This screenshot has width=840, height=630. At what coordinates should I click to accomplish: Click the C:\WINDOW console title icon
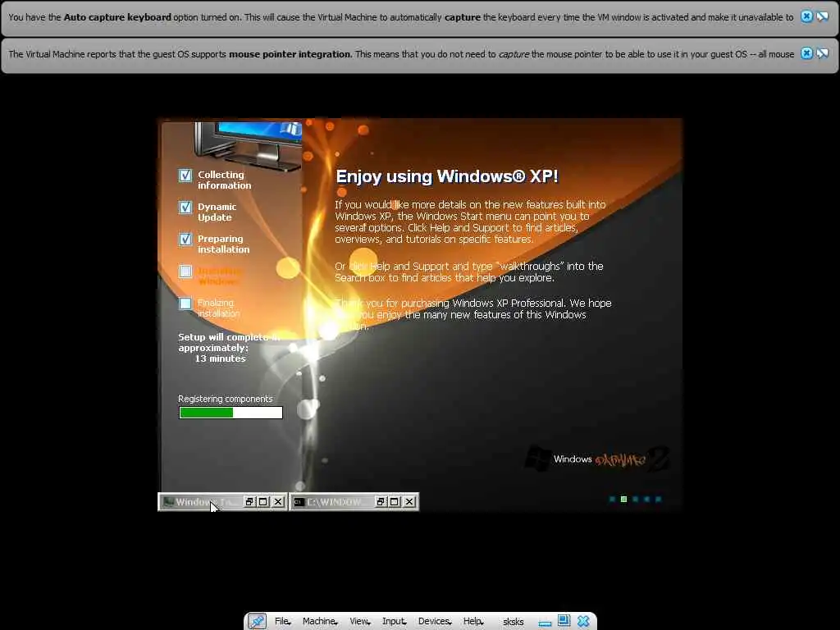(x=299, y=502)
